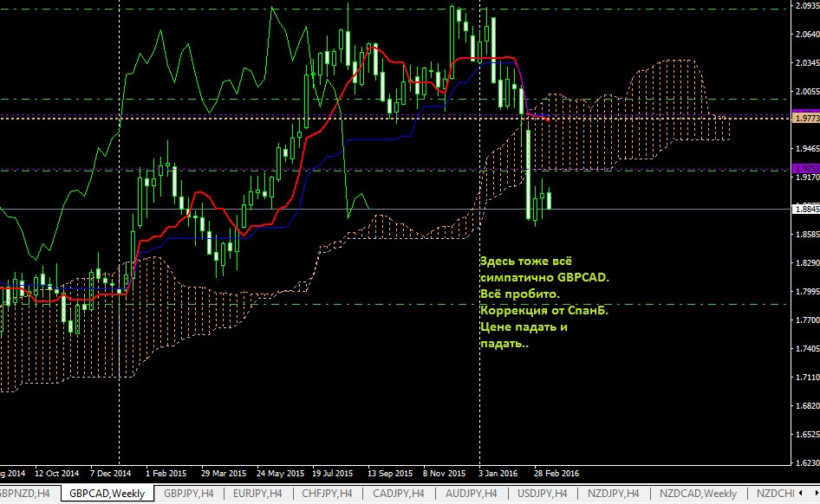Select the GBPCAD,Weekly chart tab
The image size is (820, 504).
coord(107,493)
